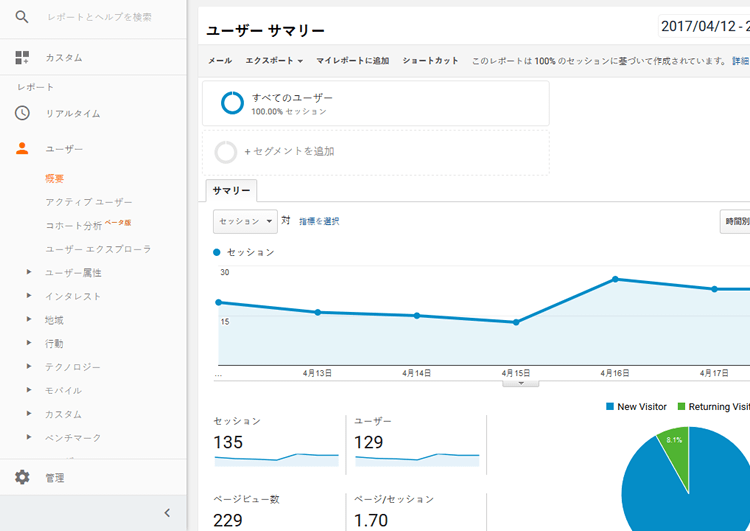Click chart data point for 4月17日
This screenshot has height=531, width=750.
pos(715,289)
